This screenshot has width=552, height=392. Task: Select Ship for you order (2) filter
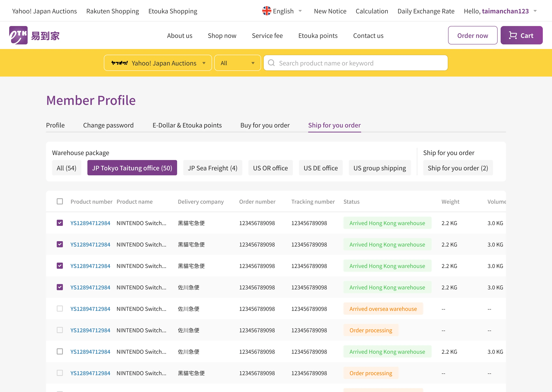(x=458, y=168)
